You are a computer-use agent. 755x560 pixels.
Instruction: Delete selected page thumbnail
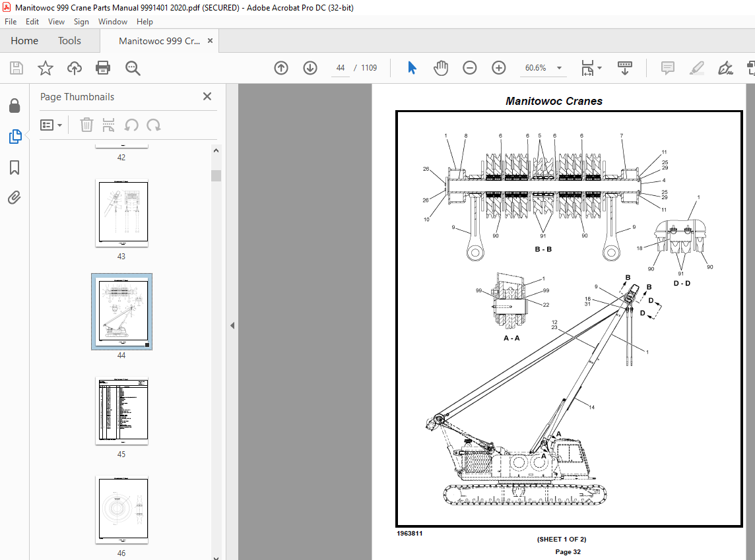pyautogui.click(x=86, y=125)
